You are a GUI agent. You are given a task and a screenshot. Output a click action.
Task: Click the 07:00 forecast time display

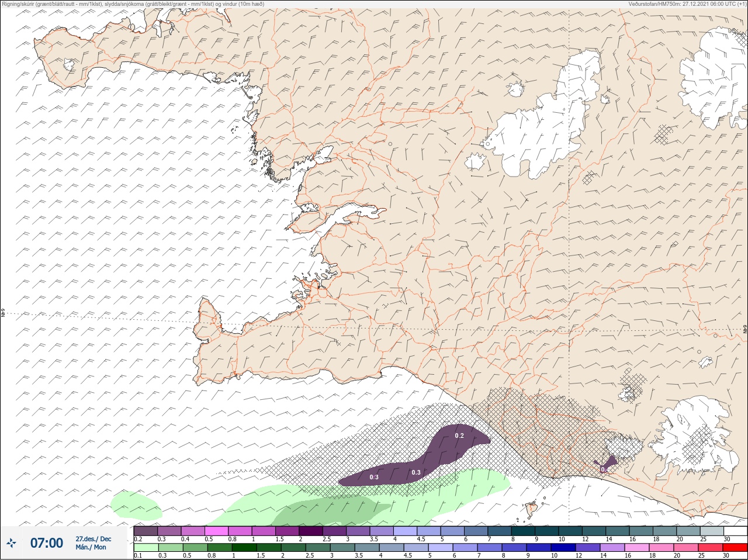tap(47, 543)
